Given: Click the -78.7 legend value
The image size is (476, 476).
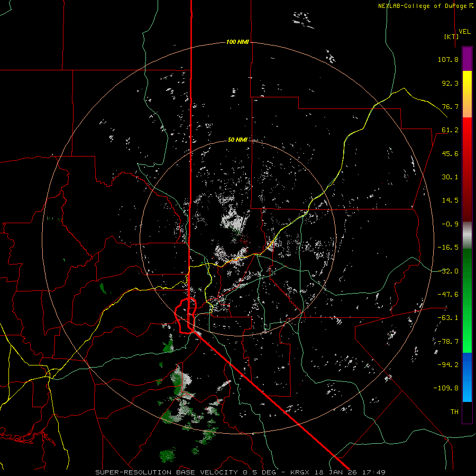Looking at the screenshot, I should click(x=448, y=342).
